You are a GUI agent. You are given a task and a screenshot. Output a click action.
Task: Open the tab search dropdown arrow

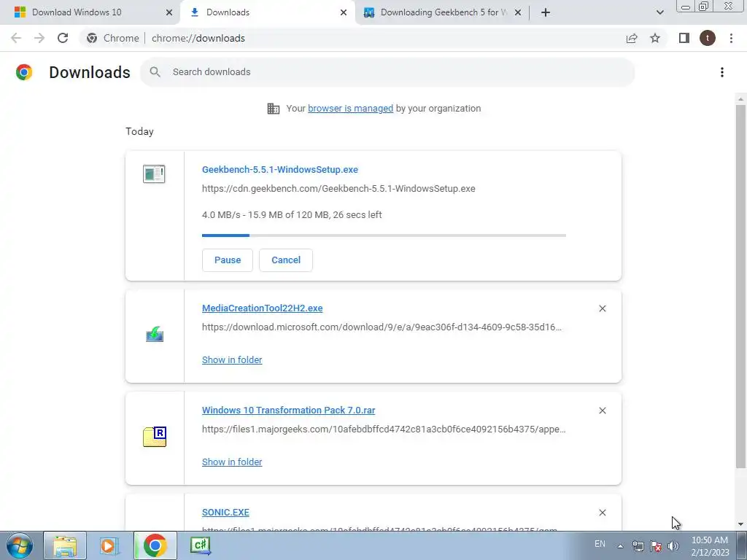(x=659, y=12)
